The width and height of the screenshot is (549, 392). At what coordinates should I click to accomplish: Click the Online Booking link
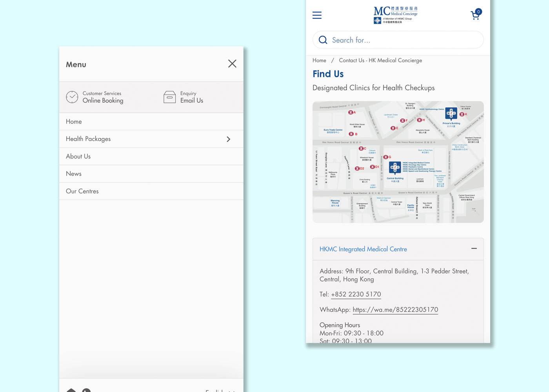(x=103, y=100)
